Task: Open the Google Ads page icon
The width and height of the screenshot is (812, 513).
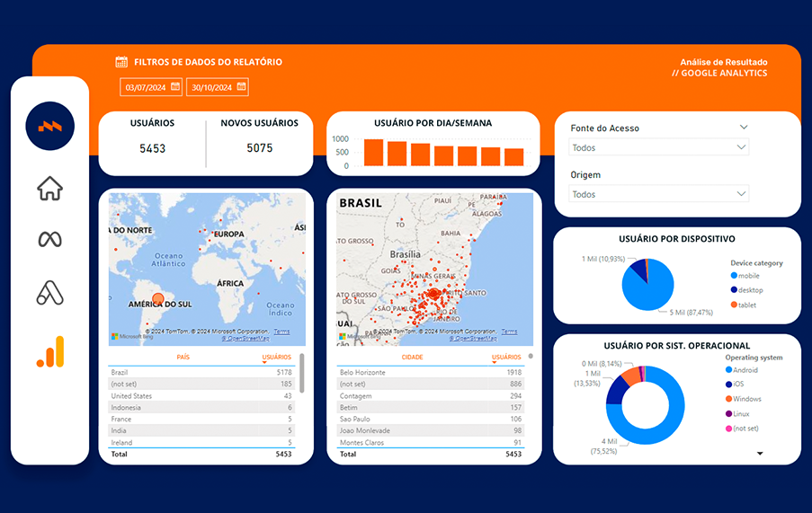Action: pos(49,293)
